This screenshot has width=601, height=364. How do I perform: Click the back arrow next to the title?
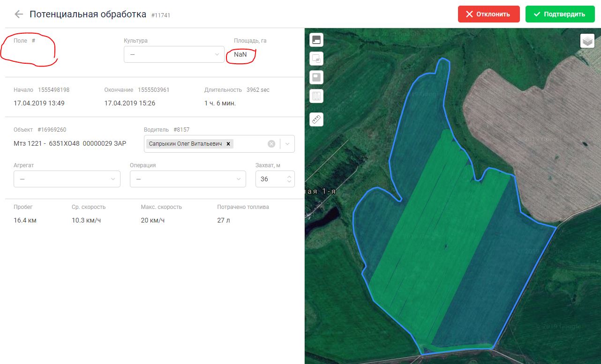pos(19,14)
